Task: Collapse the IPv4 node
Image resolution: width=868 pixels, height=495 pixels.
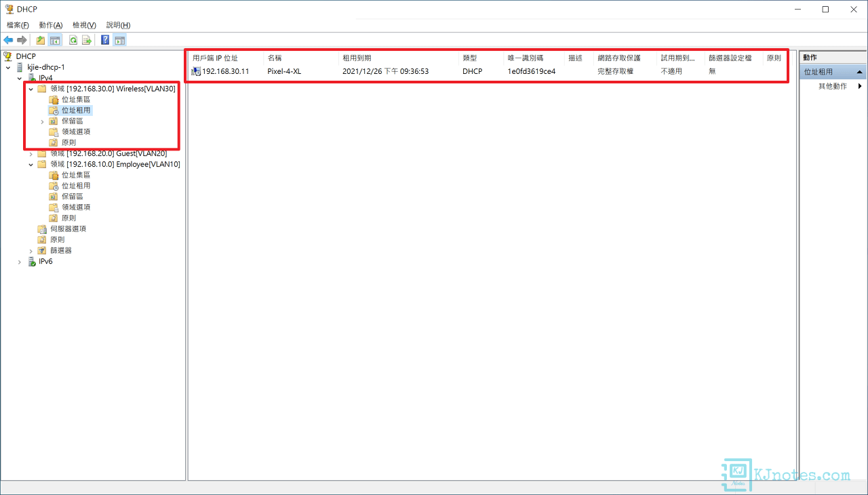Action: (20, 78)
